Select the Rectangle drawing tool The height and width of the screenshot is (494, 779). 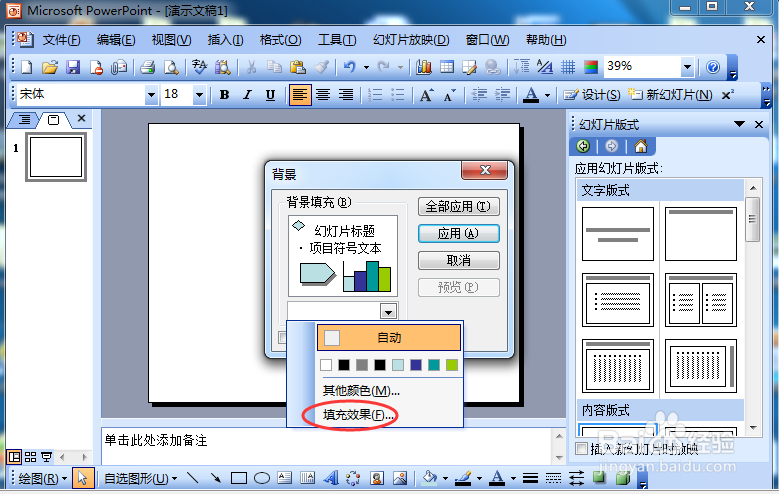pos(239,479)
